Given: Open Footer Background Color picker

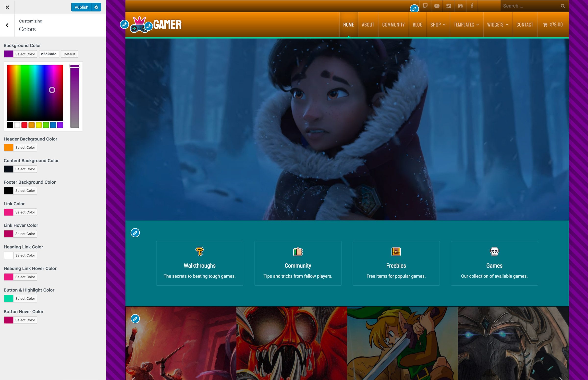Looking at the screenshot, I should (21, 191).
